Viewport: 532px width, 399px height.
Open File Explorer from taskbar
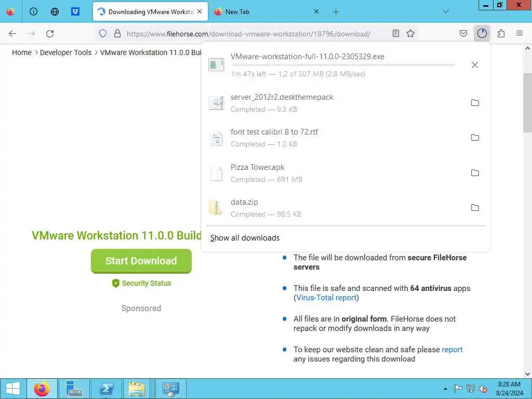pos(137,389)
